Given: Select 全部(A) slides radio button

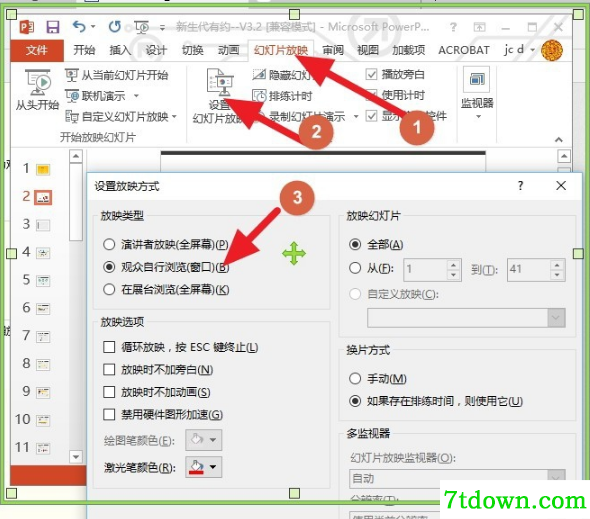Looking at the screenshot, I should click(355, 245).
